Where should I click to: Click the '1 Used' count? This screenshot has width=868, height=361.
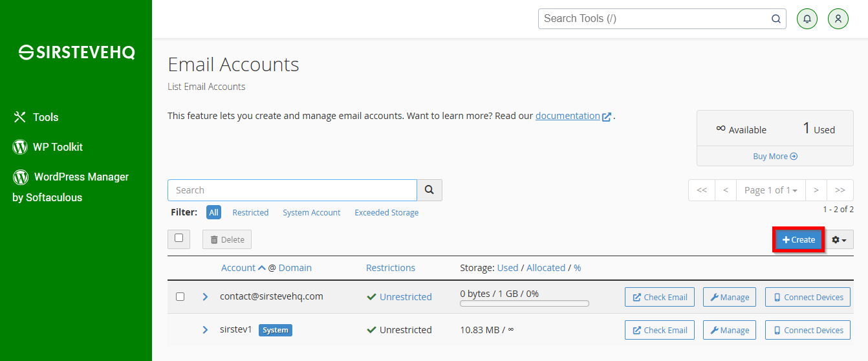coord(819,129)
